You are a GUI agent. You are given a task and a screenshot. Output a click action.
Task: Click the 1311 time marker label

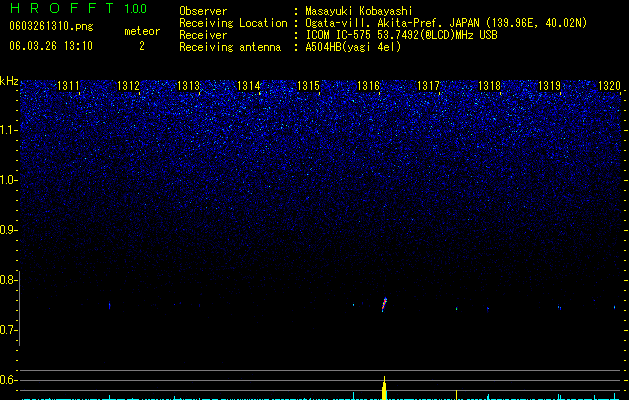[x=68, y=85]
